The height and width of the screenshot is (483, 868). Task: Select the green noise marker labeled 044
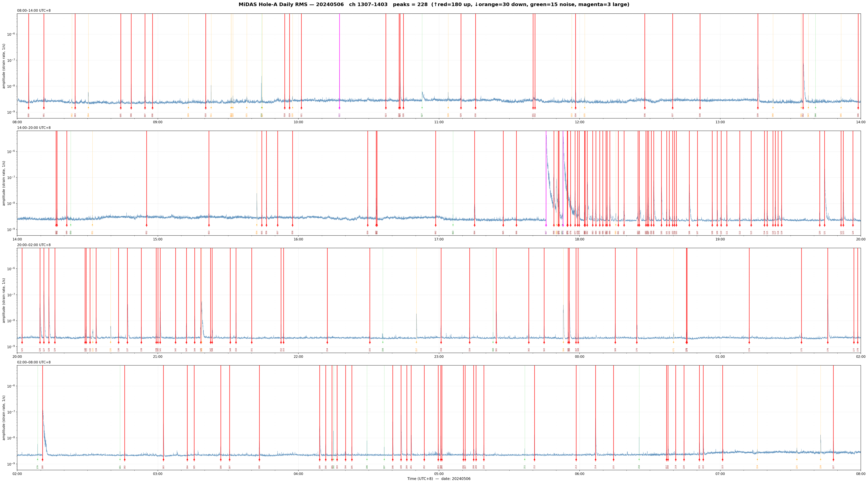tap(815, 108)
